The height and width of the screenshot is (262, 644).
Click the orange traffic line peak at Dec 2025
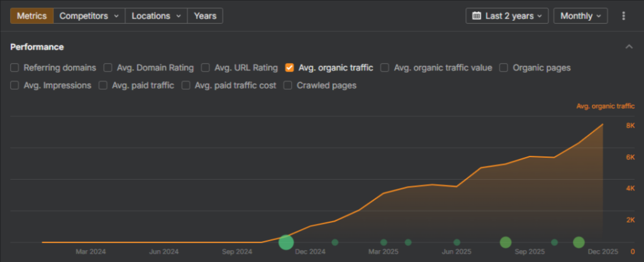coord(602,124)
